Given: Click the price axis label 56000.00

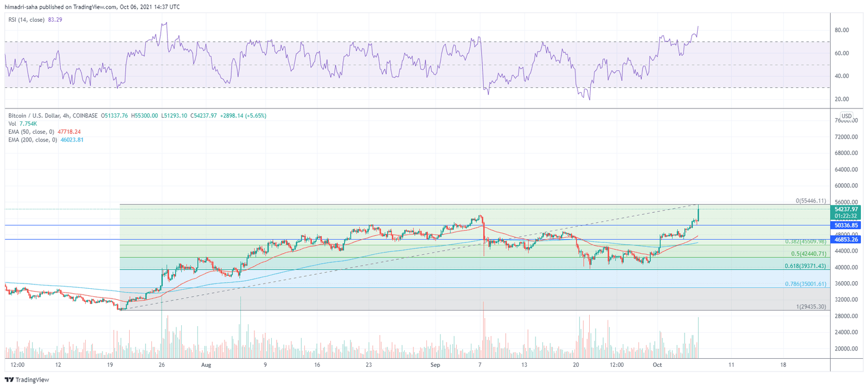Looking at the screenshot, I should click(846, 202).
